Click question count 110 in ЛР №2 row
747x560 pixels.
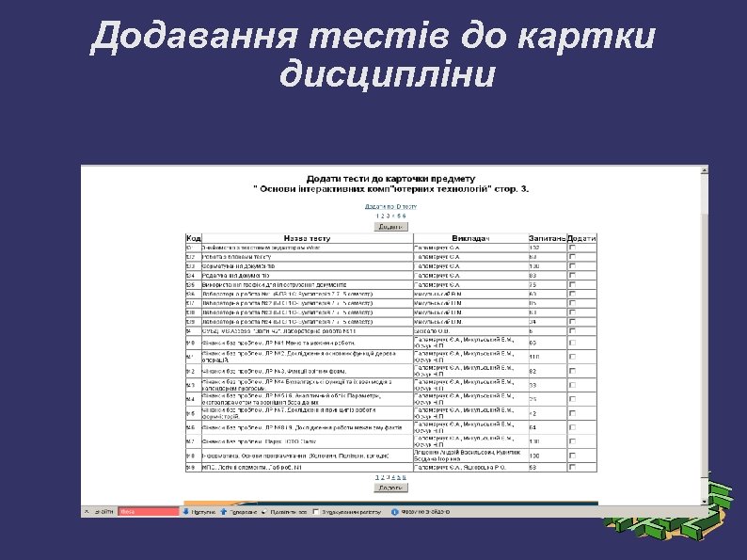point(534,357)
